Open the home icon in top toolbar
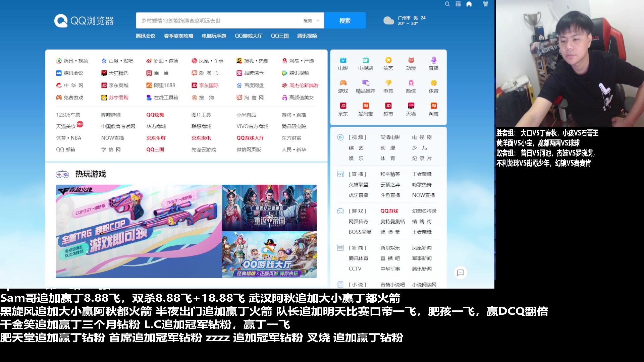Screen dimensions: 644x362 click(469, 4)
